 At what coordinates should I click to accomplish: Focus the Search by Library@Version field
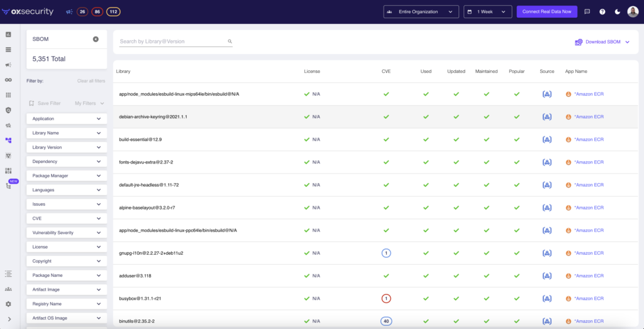[x=176, y=42]
